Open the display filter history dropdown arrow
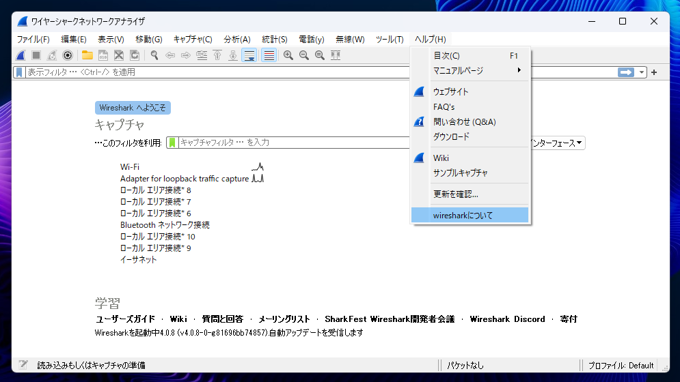The height and width of the screenshot is (382, 680). tap(641, 72)
